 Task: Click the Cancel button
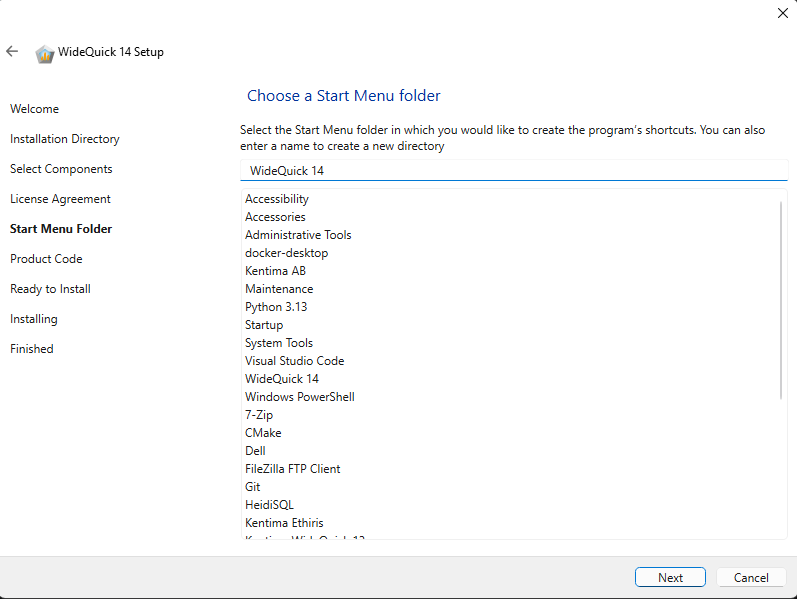point(751,577)
